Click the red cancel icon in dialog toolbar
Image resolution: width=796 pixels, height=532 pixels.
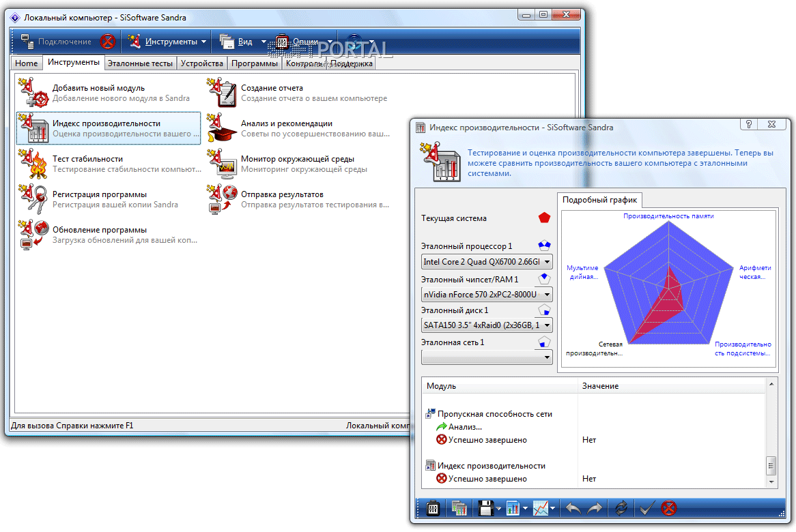click(669, 507)
